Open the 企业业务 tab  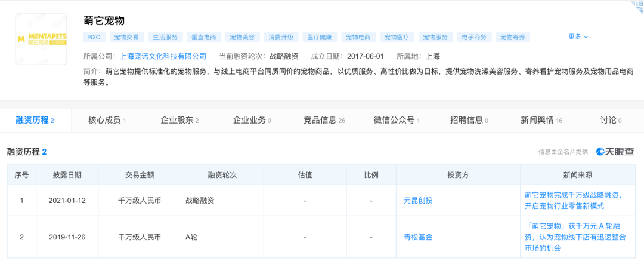252,121
